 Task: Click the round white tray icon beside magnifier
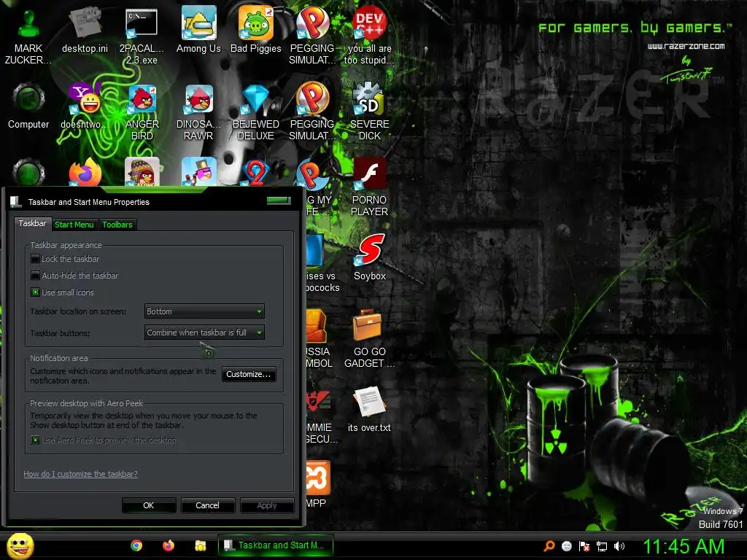click(566, 546)
